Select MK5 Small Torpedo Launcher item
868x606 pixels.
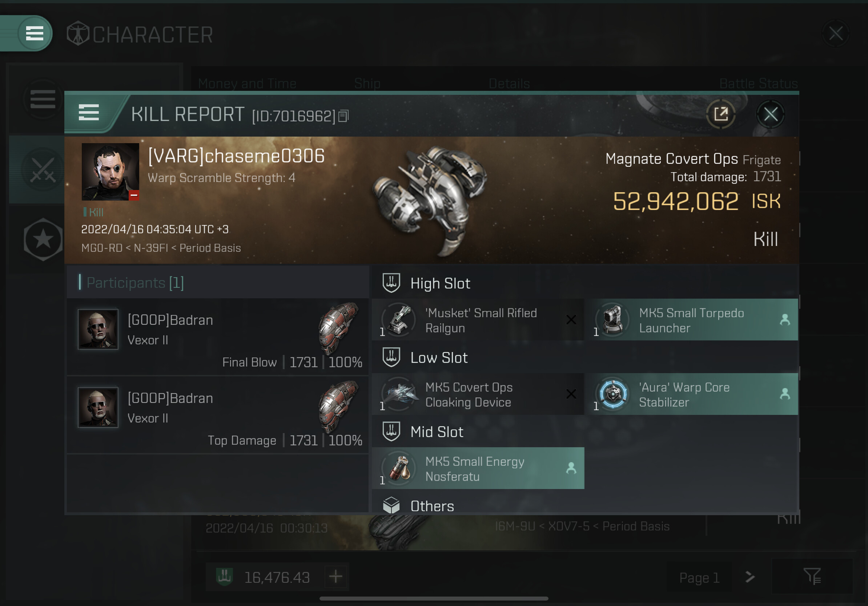tap(691, 320)
